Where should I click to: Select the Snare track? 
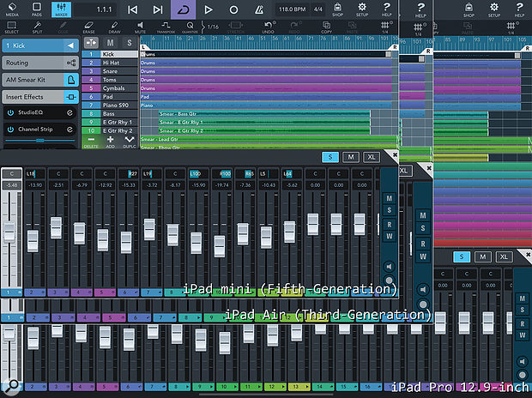(x=110, y=71)
